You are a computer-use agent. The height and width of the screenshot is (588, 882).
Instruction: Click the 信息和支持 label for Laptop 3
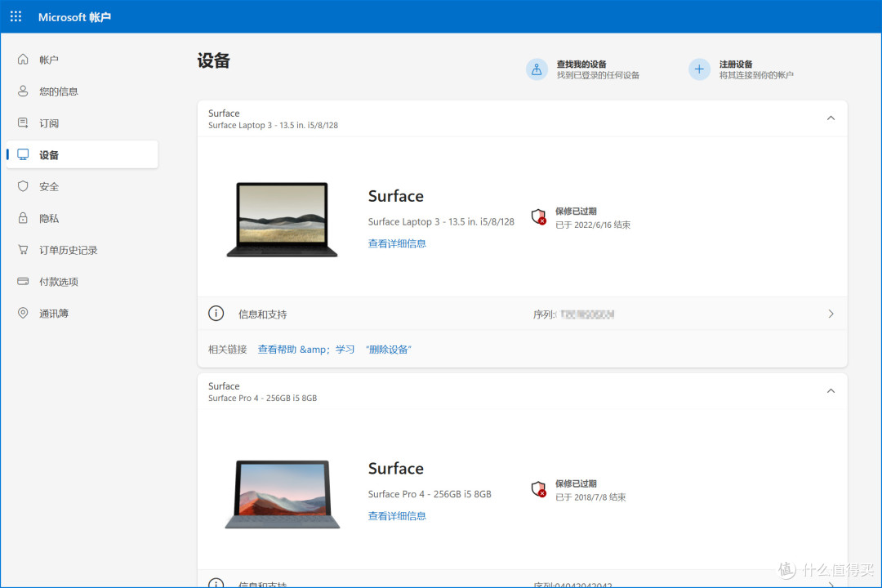263,314
